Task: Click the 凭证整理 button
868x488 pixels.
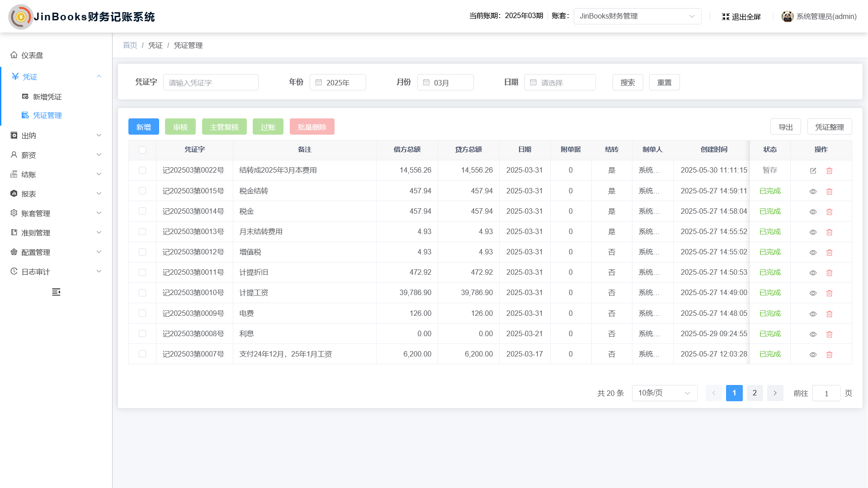Action: [829, 127]
